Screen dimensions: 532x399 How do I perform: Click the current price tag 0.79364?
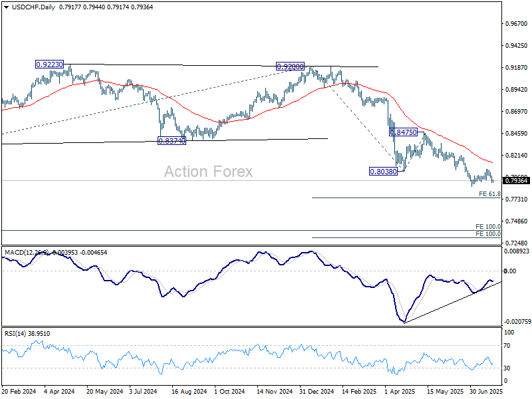point(516,180)
